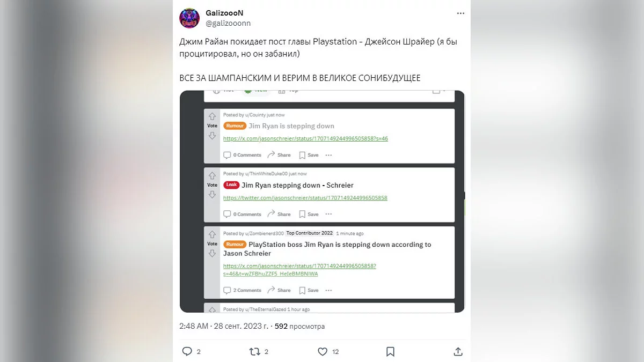Viewport: 644px width, 362px height.
Task: Open the @galizooonn handle link
Action: pyautogui.click(x=228, y=23)
